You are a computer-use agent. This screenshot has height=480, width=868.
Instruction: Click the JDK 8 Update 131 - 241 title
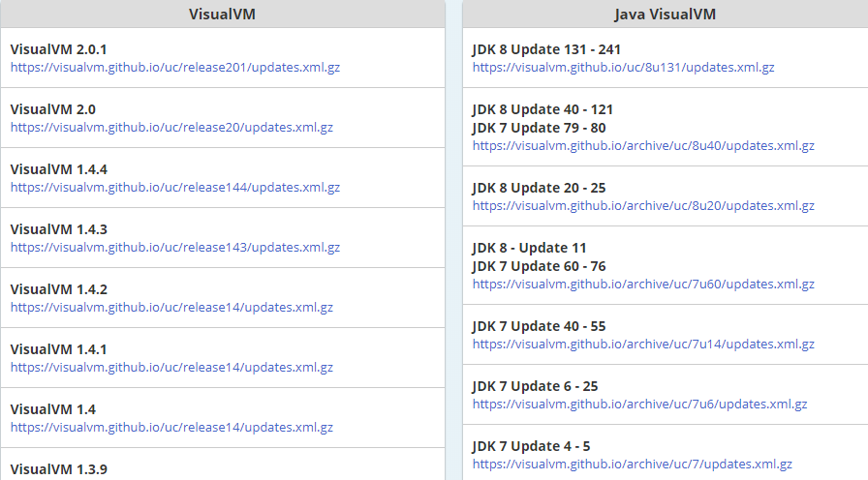[546, 49]
